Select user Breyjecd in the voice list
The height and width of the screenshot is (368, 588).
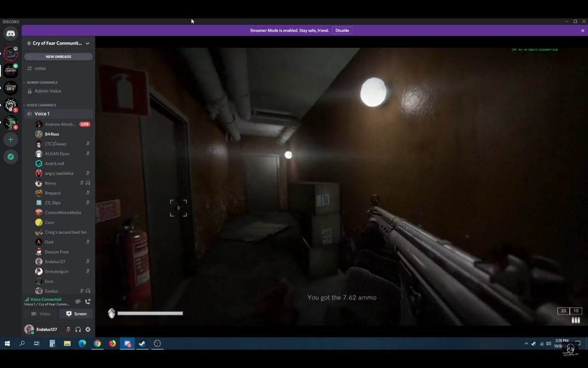tap(63, 193)
